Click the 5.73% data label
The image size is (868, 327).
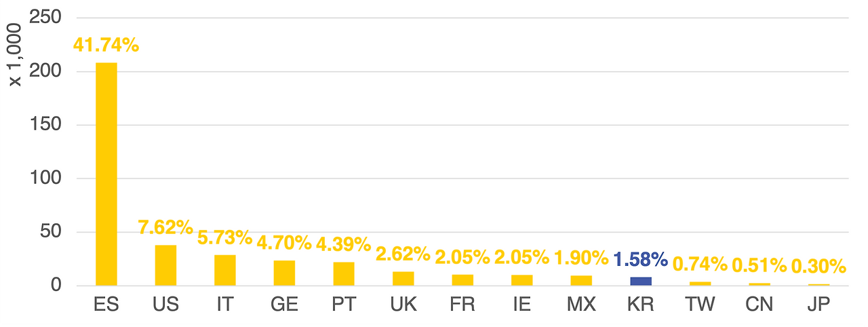click(x=224, y=237)
